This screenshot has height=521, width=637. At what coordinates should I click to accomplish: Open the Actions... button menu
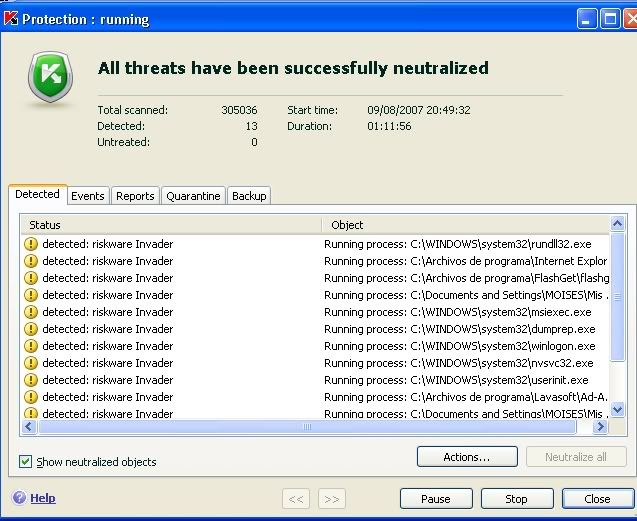point(467,457)
